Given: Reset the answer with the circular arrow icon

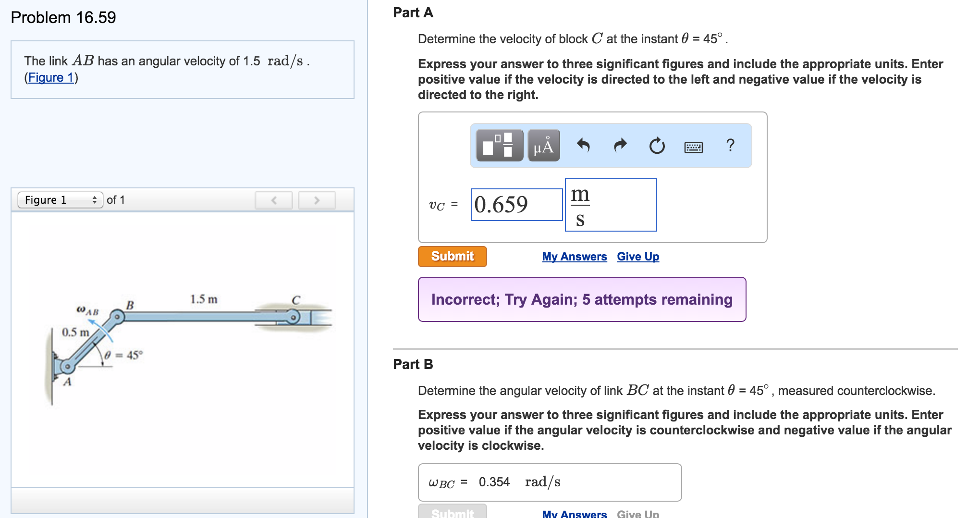Looking at the screenshot, I should (x=656, y=146).
